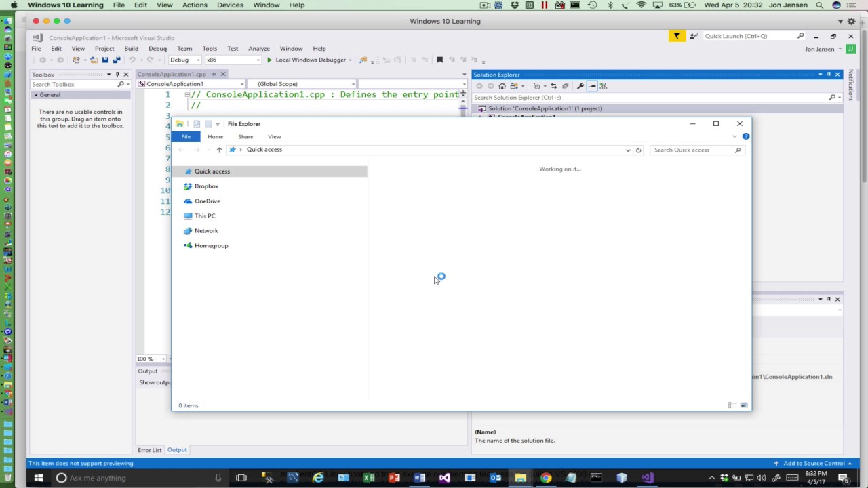The height and width of the screenshot is (488, 868).
Task: Open Action Center notification icon
Action: tap(843, 478)
